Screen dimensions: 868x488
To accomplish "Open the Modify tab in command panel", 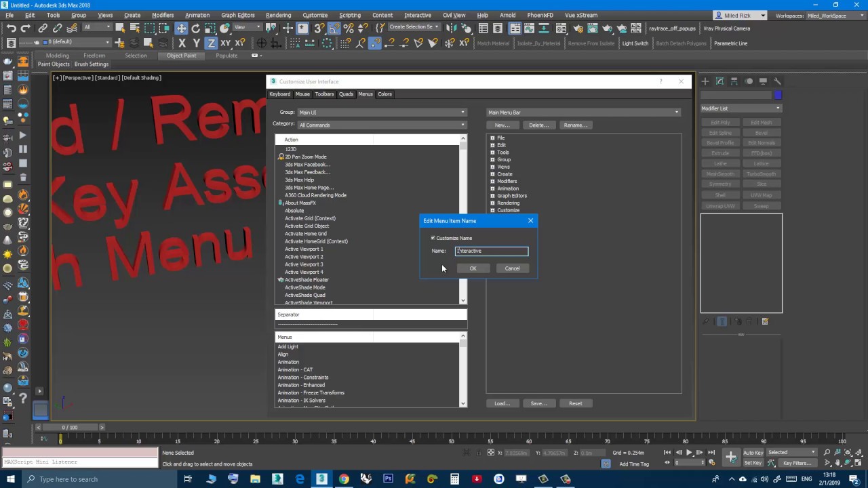I will 719,81.
